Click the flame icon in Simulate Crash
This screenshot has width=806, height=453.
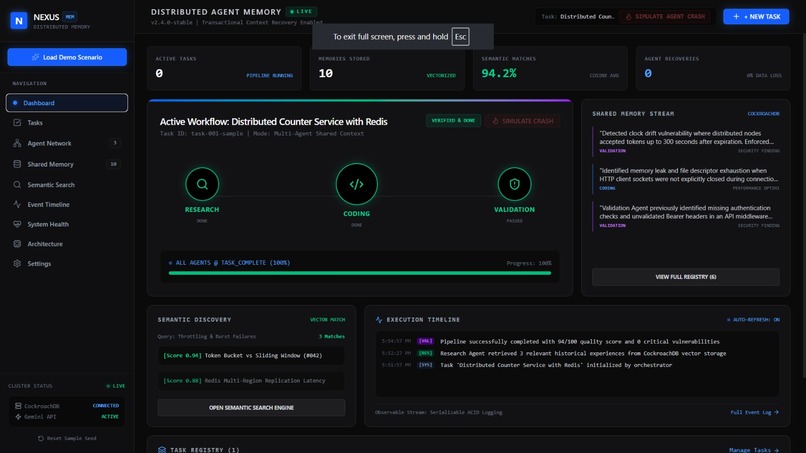coord(496,121)
